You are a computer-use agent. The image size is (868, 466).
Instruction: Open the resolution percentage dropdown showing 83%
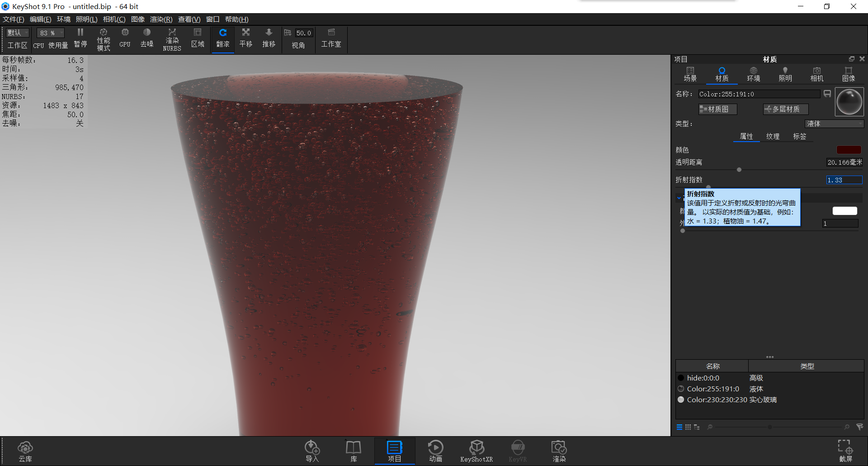click(x=50, y=33)
